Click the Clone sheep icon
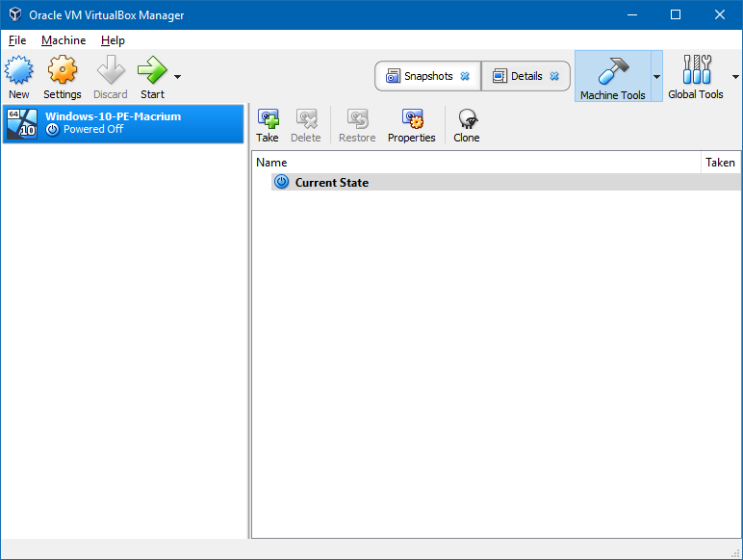Viewport: 743px width, 560px height. click(x=467, y=119)
